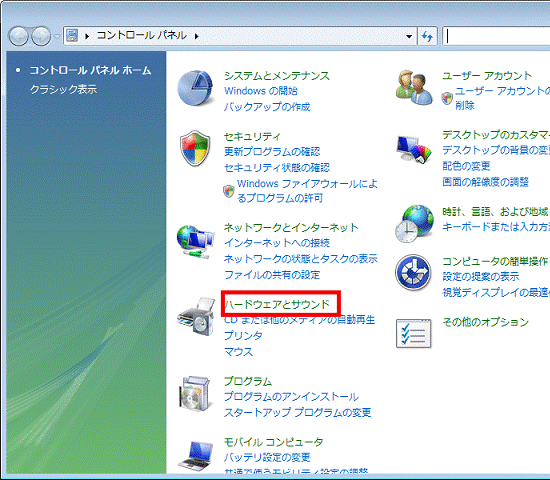Click the システムとメンテナンス pie chart icon

pyautogui.click(x=195, y=88)
